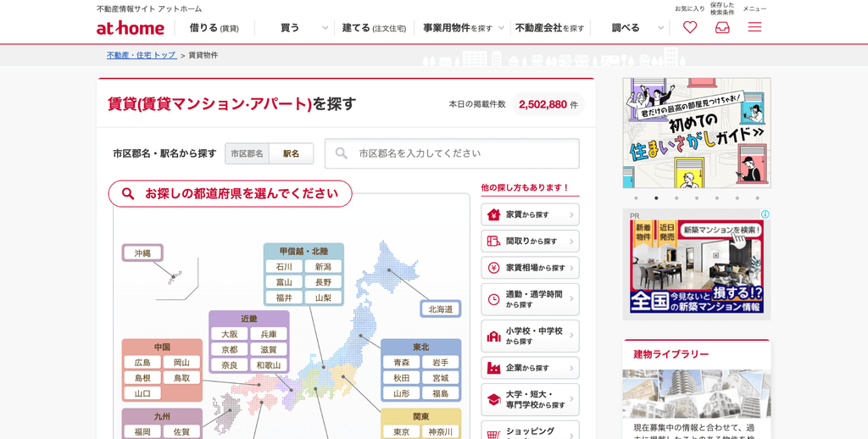Screen dimensions: 868x439
Task: Click 不動産・住宅トップ breadcrumb link
Action: pyautogui.click(x=142, y=55)
